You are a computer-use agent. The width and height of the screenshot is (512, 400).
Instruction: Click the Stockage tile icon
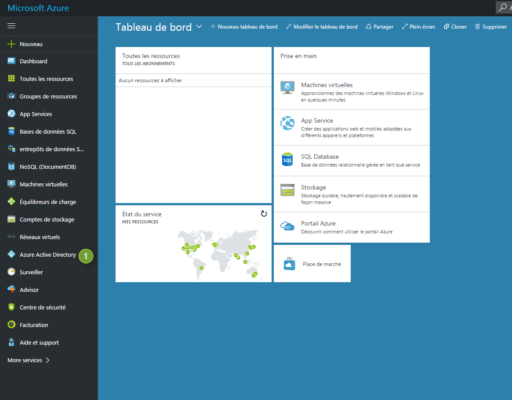point(287,190)
